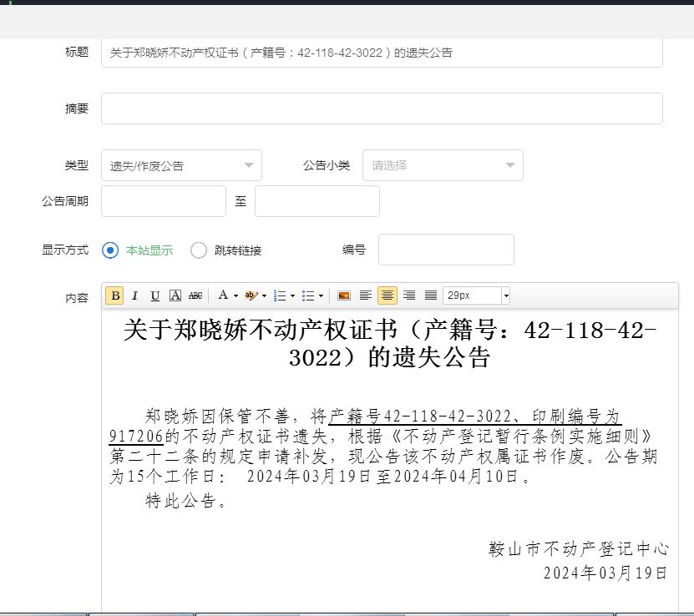This screenshot has height=616, width=694.
Task: Justify text alignment
Action: pos(431,295)
